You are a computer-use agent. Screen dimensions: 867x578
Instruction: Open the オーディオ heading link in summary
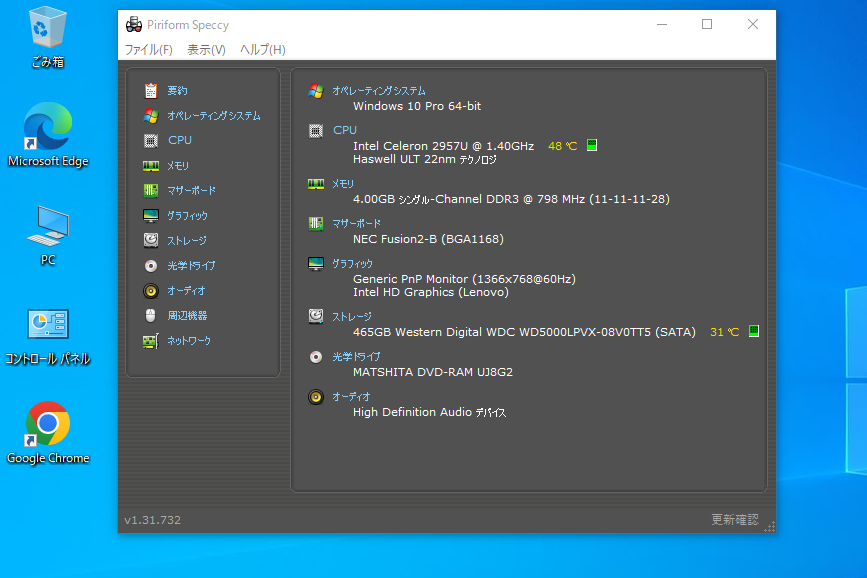click(351, 397)
